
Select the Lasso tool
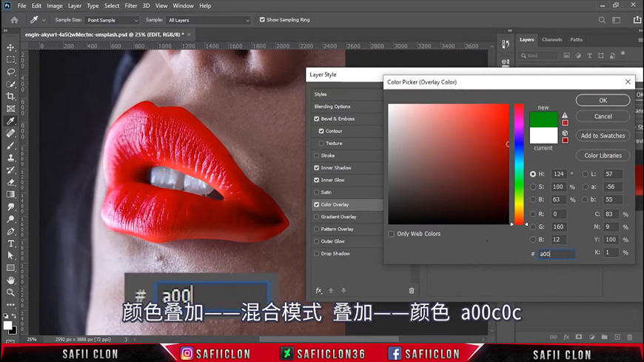click(x=10, y=72)
